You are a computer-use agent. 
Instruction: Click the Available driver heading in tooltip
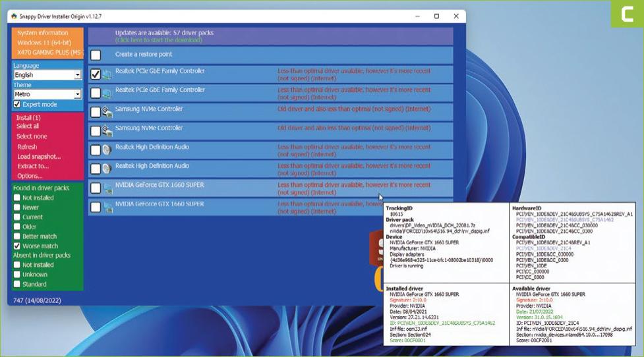(x=531, y=288)
